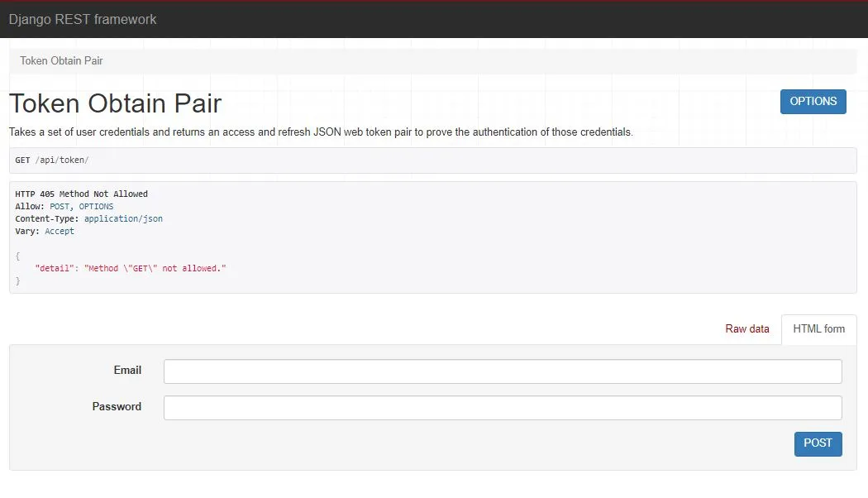Open the Django REST framework brand link

[x=83, y=19]
